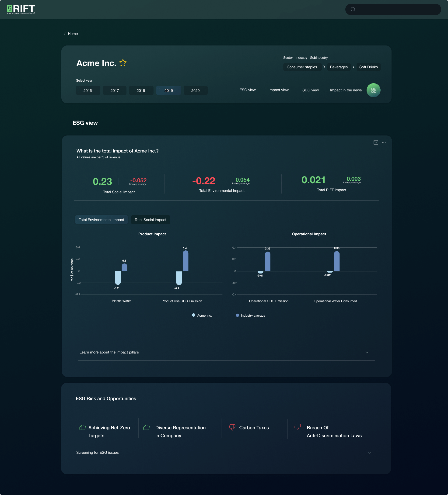Expand Screening for ESG issues
The width and height of the screenshot is (448, 495).
pyautogui.click(x=226, y=452)
